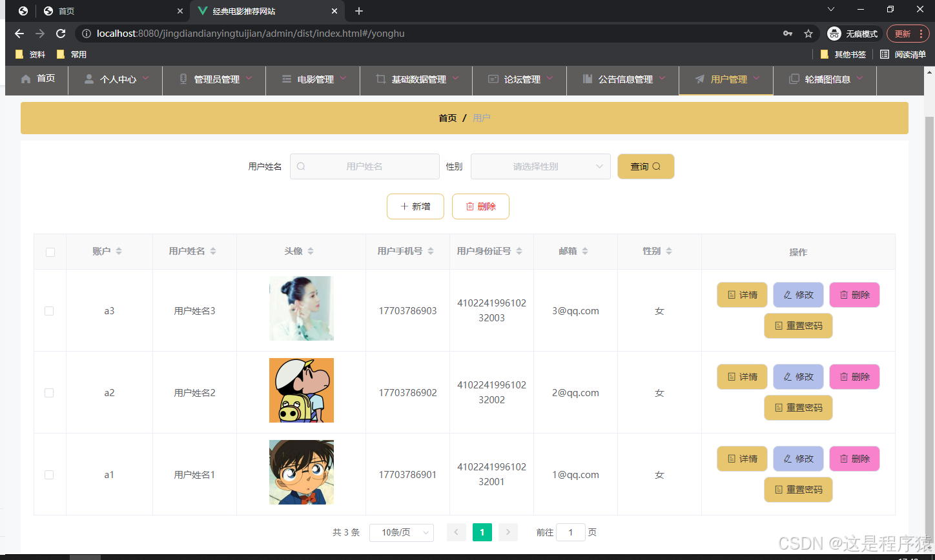Open a new tab with plus icon

(x=359, y=11)
